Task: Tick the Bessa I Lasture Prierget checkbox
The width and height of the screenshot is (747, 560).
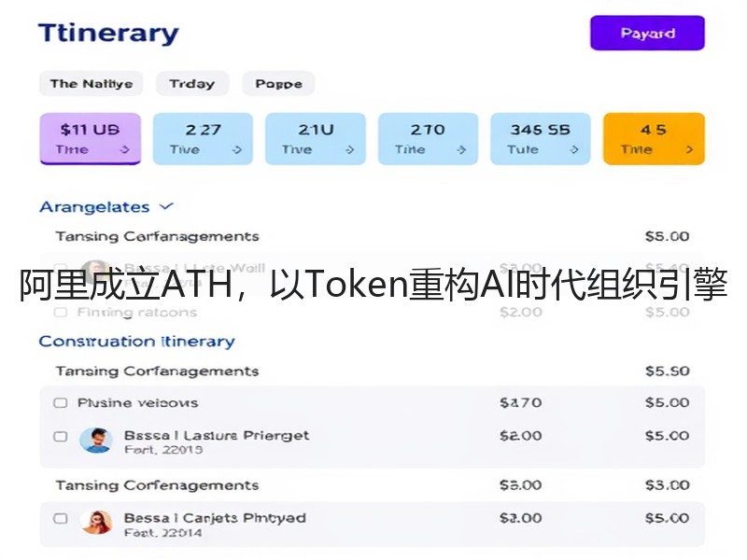Action: click(x=61, y=436)
